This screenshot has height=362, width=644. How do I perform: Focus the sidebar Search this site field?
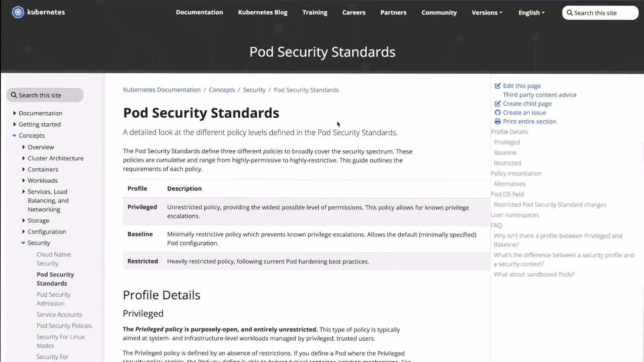[x=45, y=95]
